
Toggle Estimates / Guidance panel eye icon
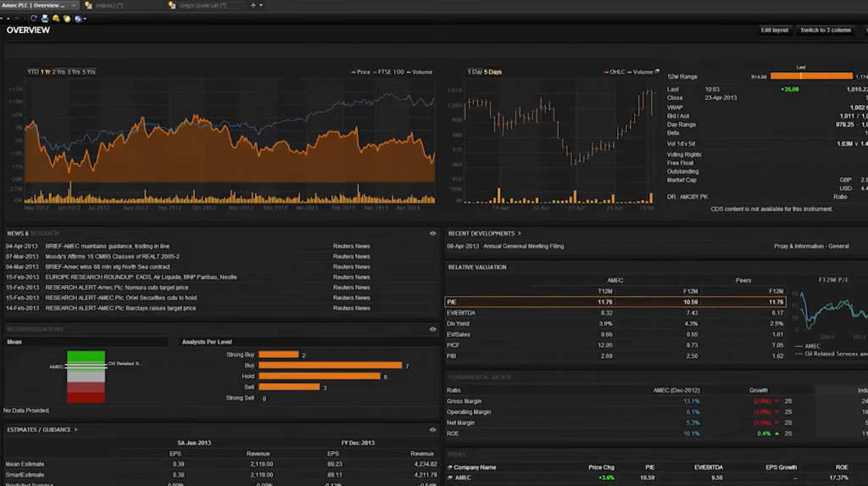pos(432,430)
